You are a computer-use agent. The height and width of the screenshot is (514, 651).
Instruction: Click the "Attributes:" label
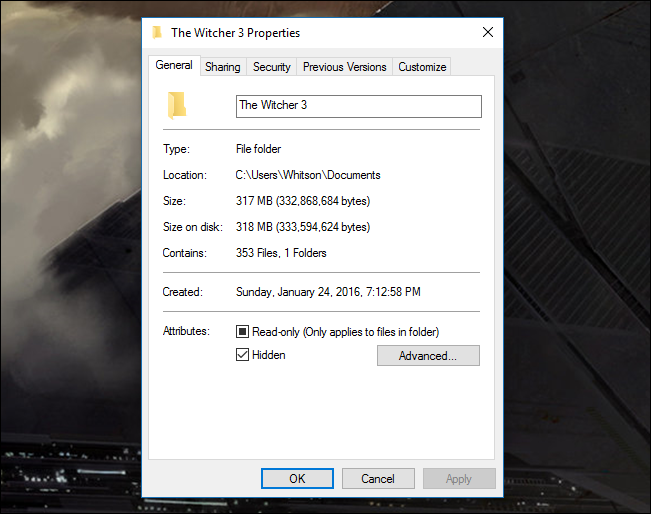pyautogui.click(x=186, y=331)
